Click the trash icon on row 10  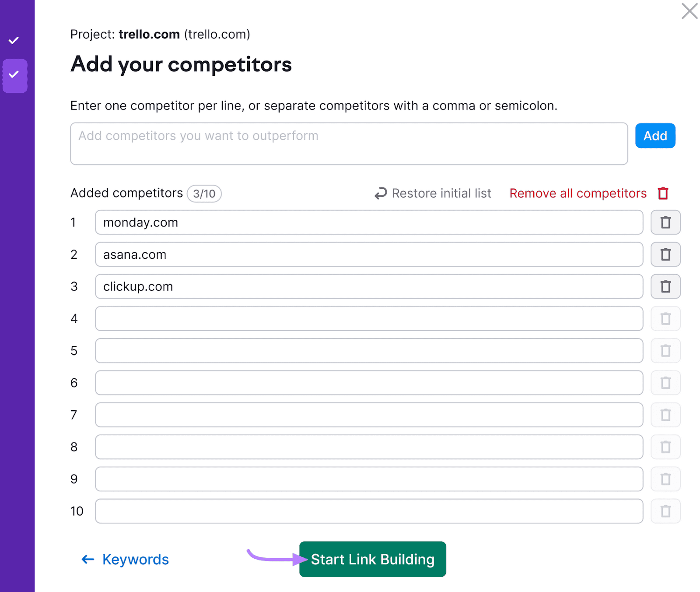tap(665, 511)
